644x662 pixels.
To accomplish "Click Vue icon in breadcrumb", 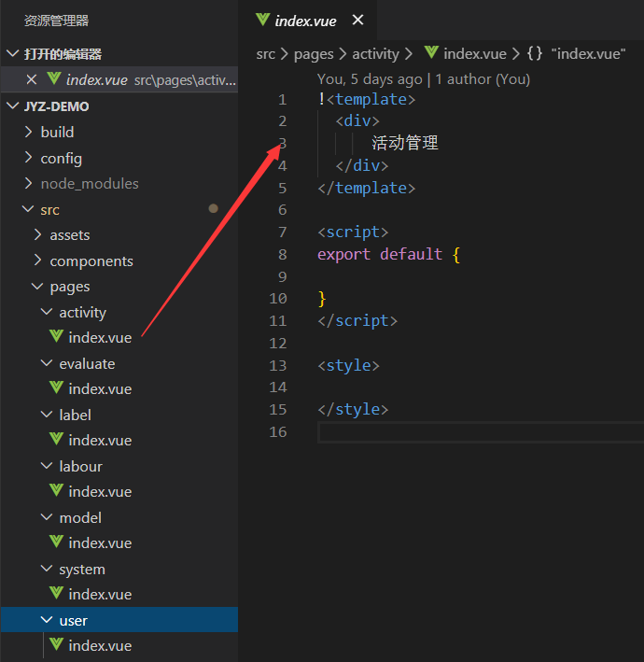I will click(431, 52).
